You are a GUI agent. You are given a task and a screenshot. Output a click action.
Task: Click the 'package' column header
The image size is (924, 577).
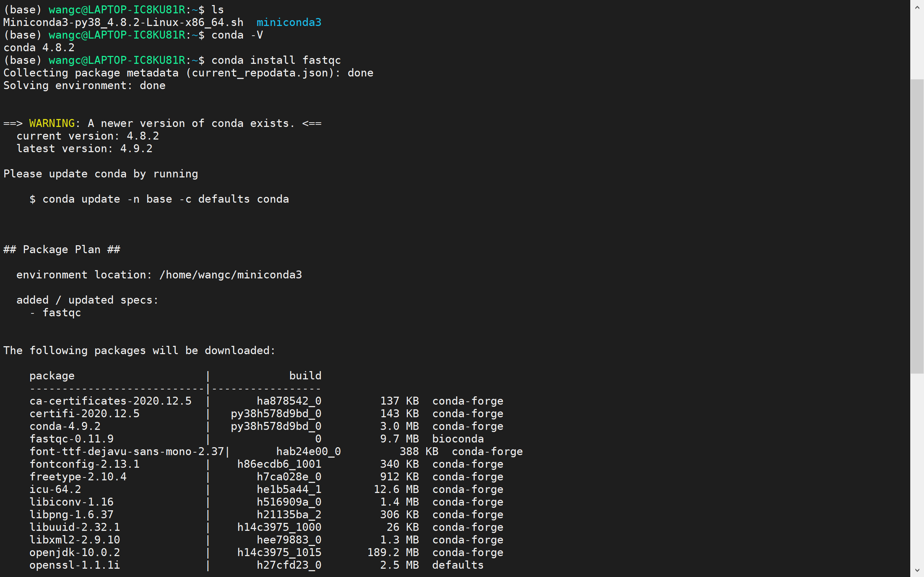click(x=52, y=376)
